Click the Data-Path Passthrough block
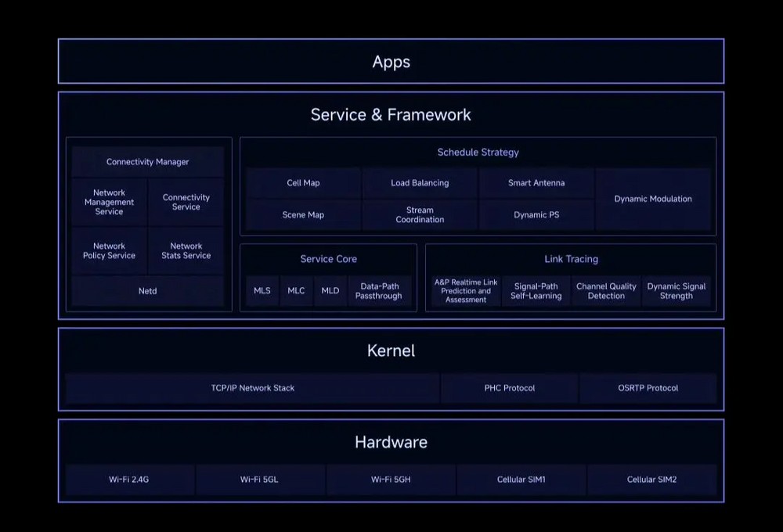This screenshot has width=783, height=532. [x=379, y=291]
